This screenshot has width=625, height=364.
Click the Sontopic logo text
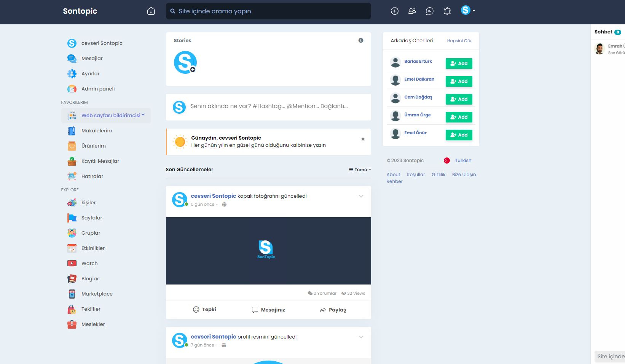[80, 11]
